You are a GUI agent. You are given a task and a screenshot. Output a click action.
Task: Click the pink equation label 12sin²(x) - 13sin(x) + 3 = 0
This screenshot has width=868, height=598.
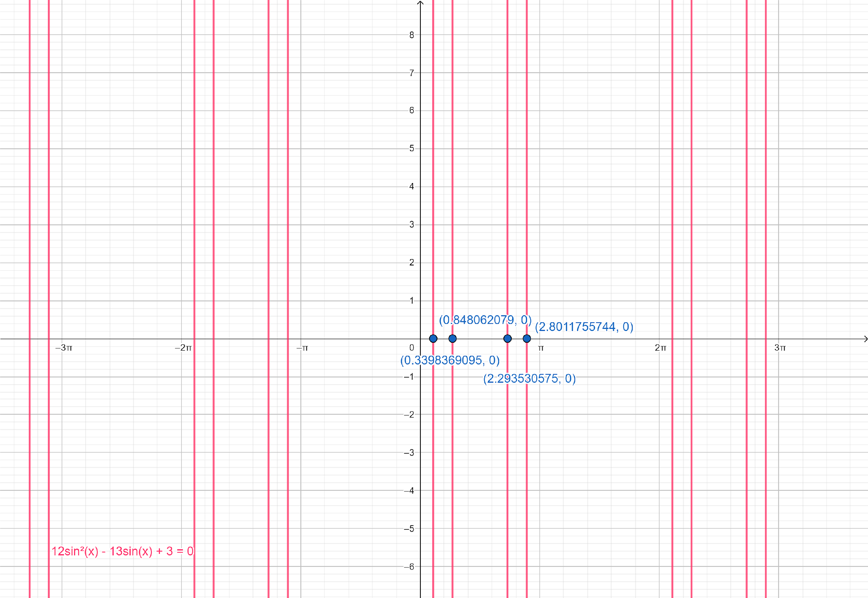click(x=122, y=551)
